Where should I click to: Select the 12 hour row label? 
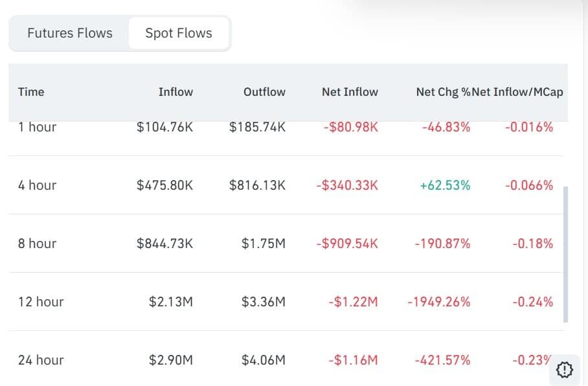(x=41, y=302)
